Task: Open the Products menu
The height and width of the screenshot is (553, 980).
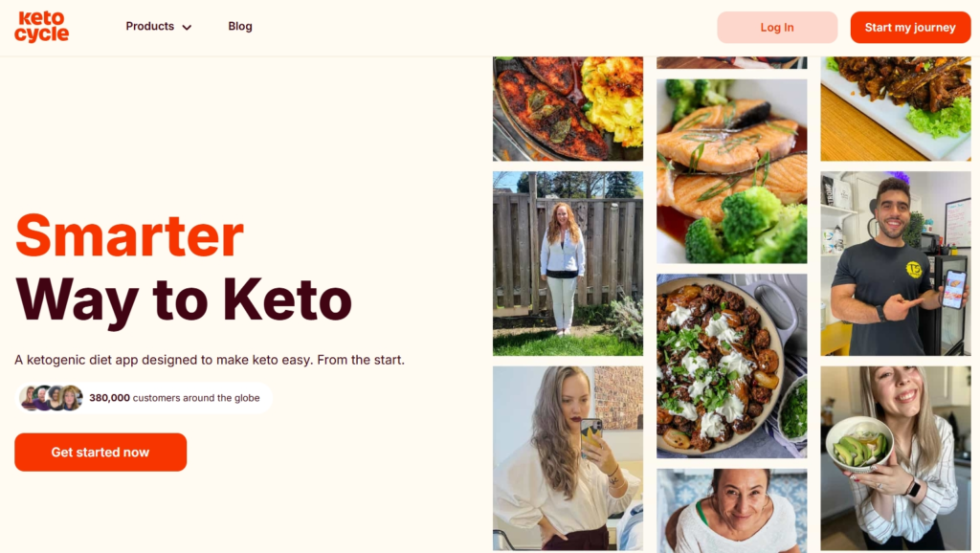Action: [x=158, y=26]
